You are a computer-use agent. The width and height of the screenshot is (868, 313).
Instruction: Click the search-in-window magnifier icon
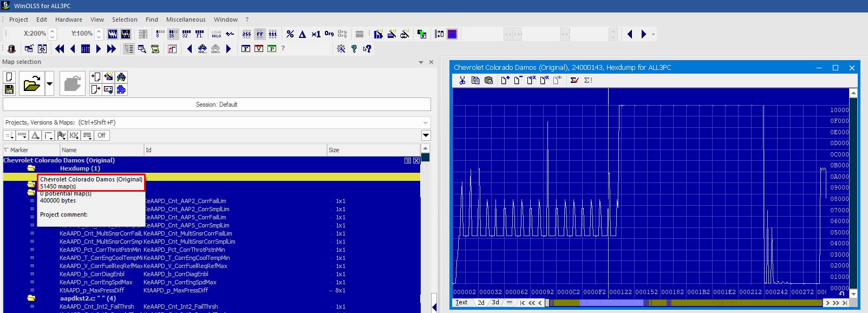[x=142, y=49]
